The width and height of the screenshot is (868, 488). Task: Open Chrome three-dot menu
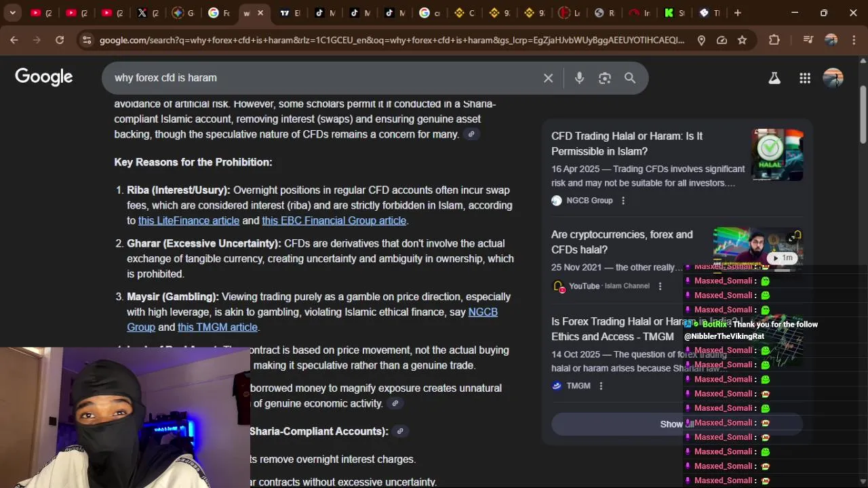click(x=852, y=40)
